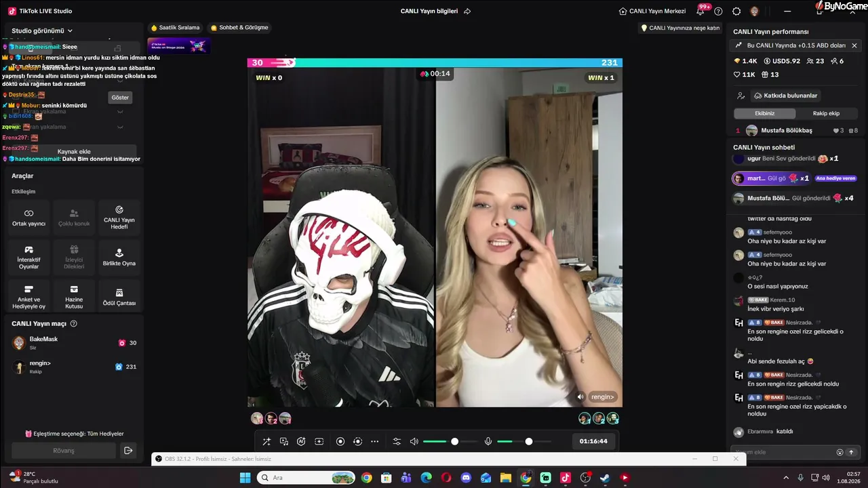Click the exit match icon beside Rövanş

coord(128,451)
